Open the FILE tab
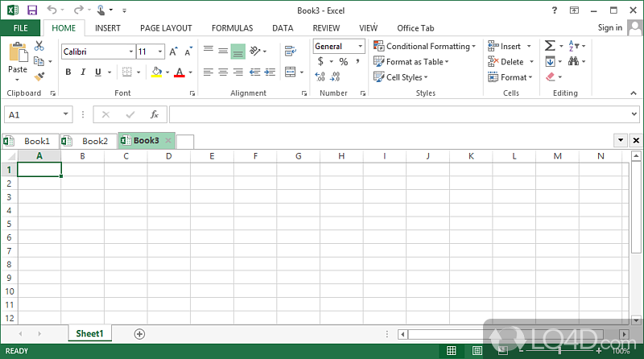 coord(21,28)
